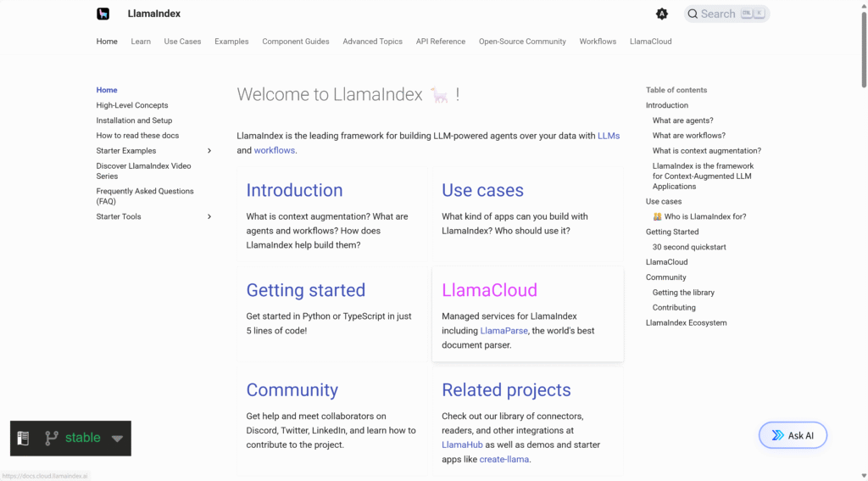
Task: Expand the Starter Examples section chevron
Action: click(209, 151)
